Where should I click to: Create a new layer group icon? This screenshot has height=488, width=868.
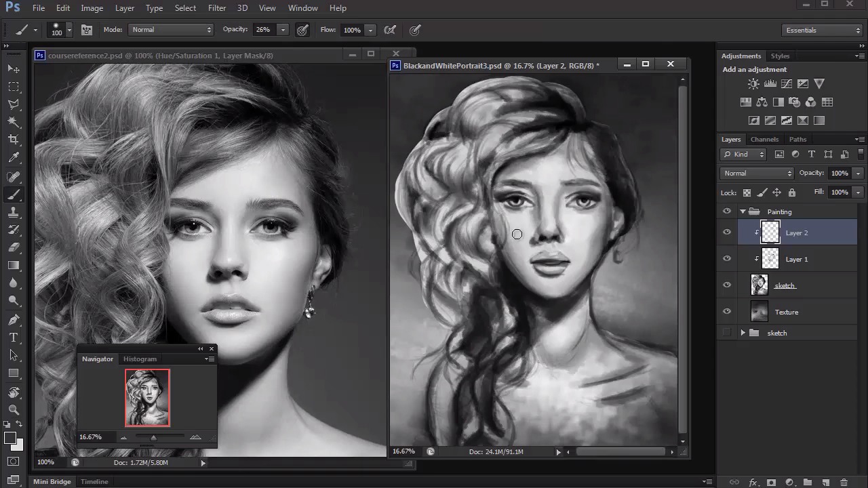(808, 483)
